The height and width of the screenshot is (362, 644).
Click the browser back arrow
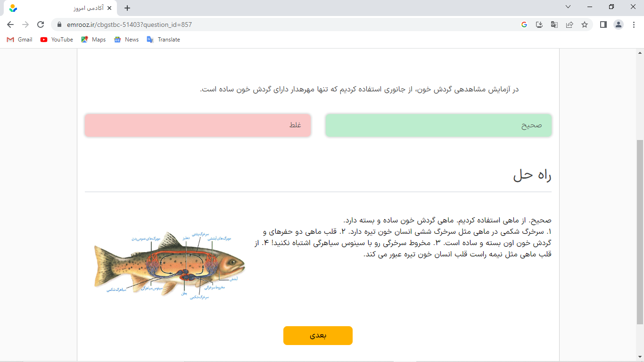click(10, 25)
